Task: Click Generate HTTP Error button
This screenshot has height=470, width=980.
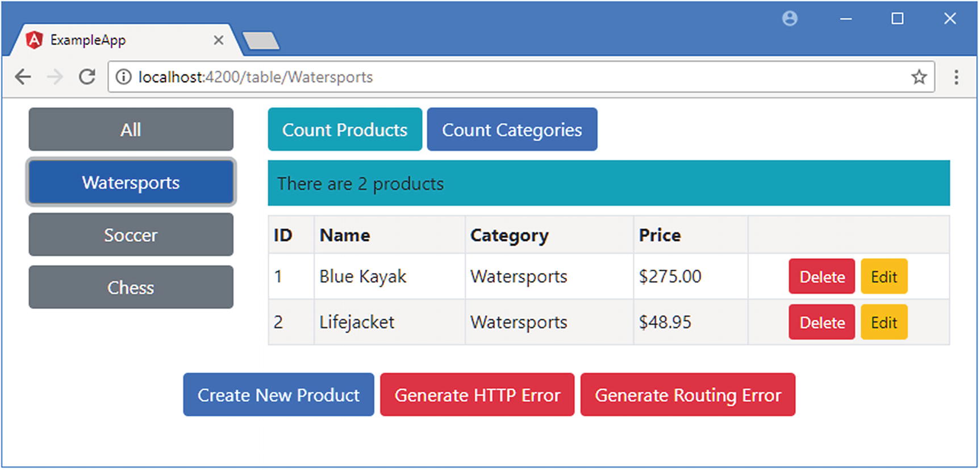Action: click(x=477, y=395)
